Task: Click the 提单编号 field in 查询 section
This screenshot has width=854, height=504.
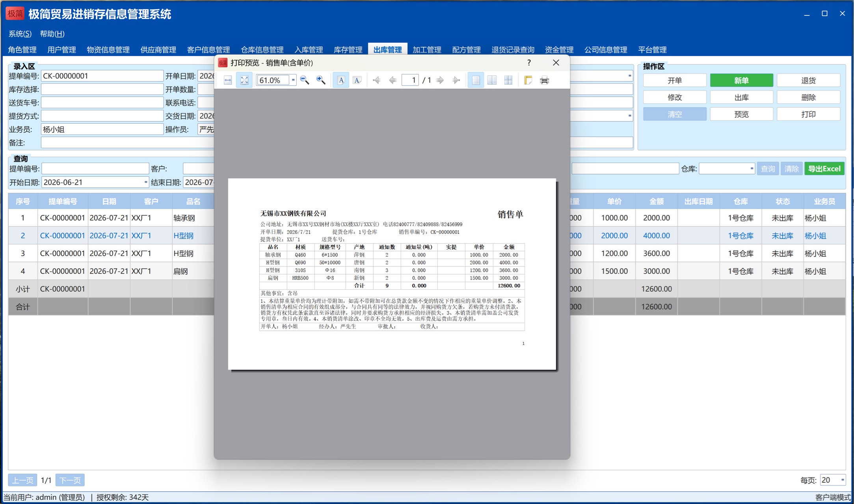Action: (x=95, y=169)
